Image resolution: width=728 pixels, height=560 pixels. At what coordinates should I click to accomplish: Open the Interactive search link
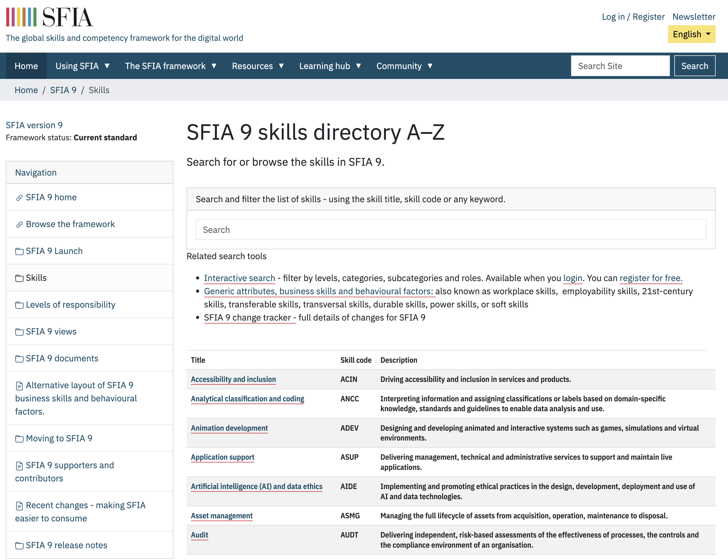[x=240, y=278]
